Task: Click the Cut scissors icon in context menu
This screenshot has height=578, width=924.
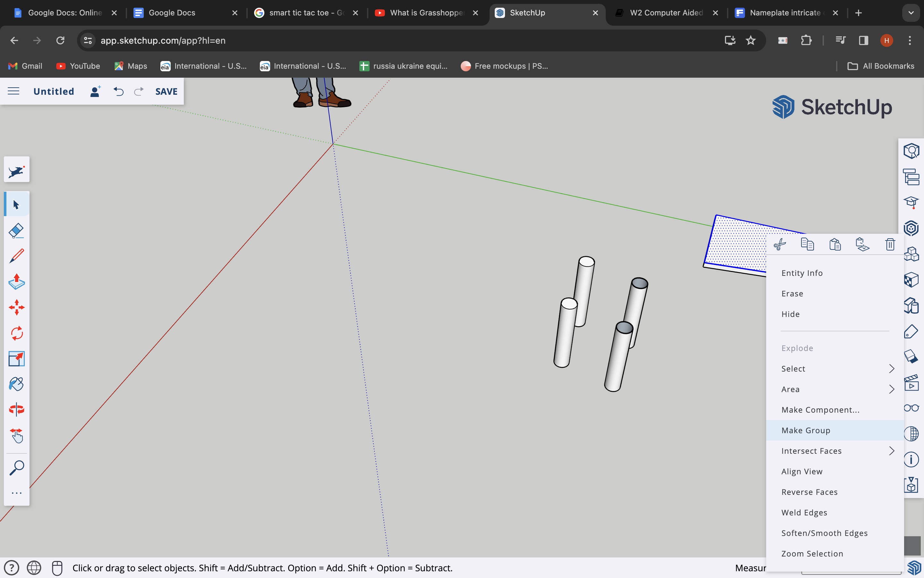Action: 780,244
